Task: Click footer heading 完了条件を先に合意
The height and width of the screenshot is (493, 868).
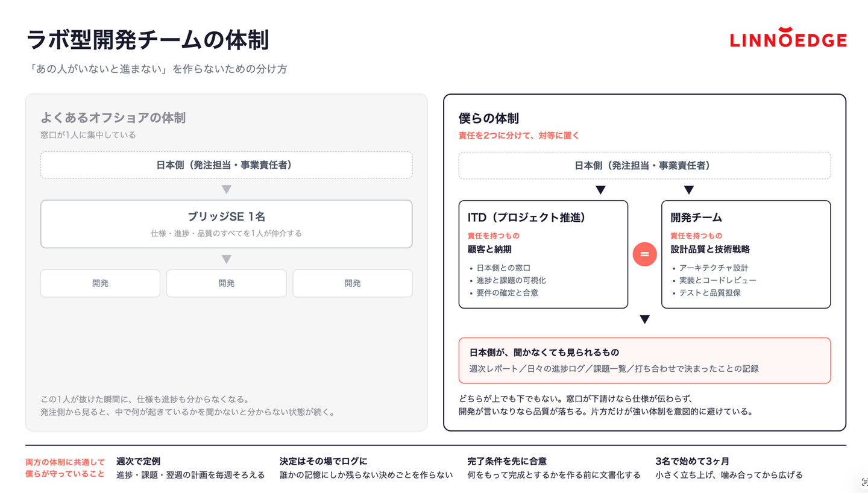Action: (507, 461)
